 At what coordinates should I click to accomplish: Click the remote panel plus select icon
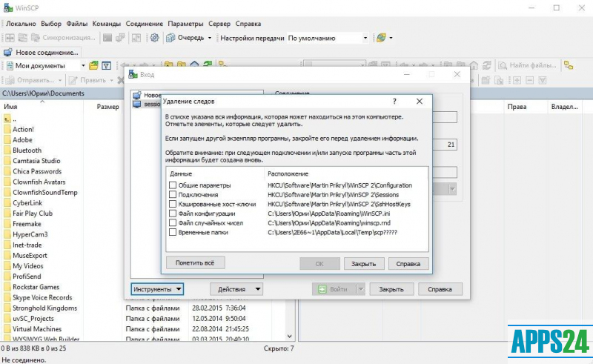click(x=517, y=80)
